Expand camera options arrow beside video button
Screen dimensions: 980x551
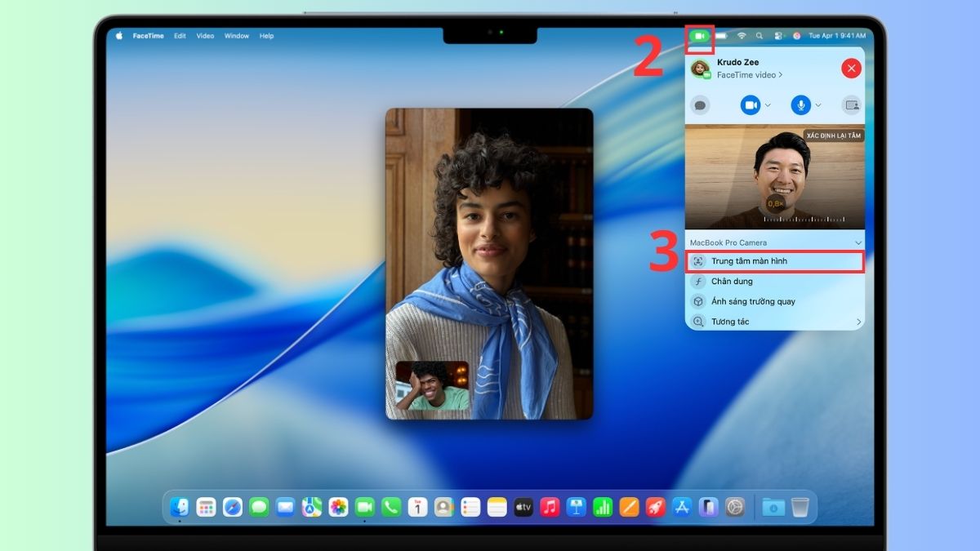768,105
